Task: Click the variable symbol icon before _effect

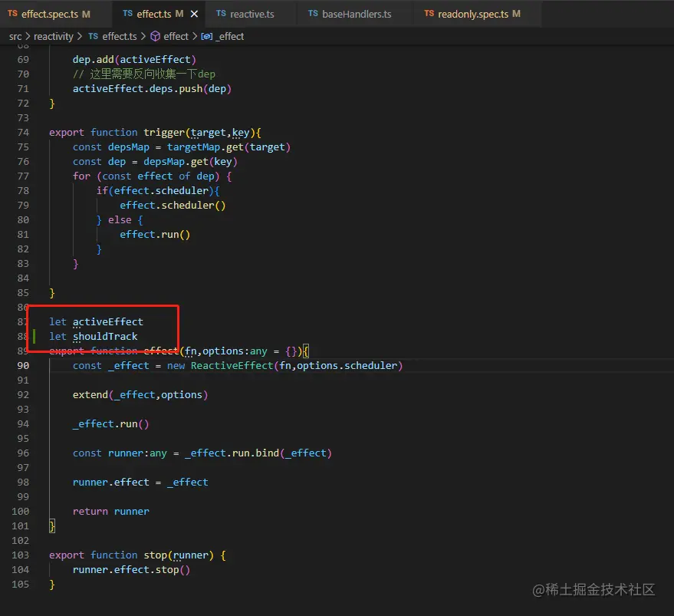Action: [x=207, y=37]
